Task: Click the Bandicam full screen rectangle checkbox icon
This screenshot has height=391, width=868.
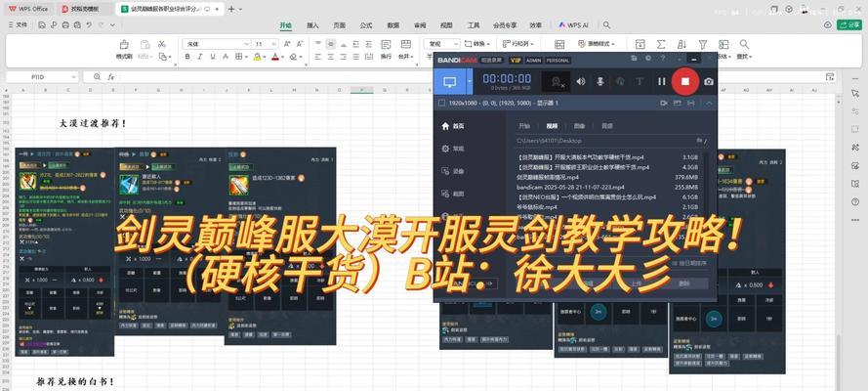Action: (x=441, y=103)
